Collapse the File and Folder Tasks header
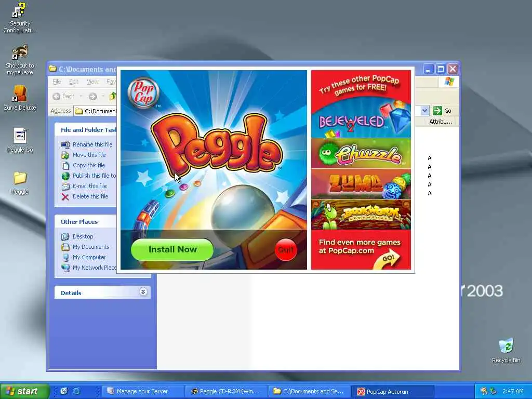 86,130
